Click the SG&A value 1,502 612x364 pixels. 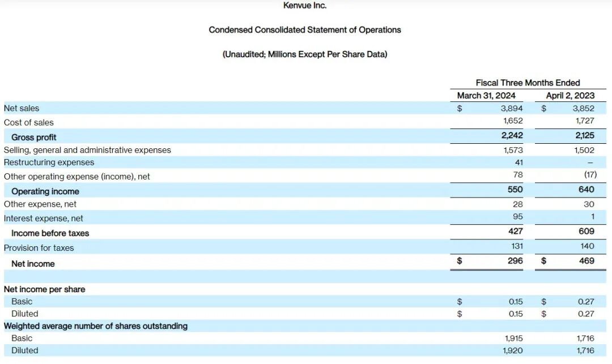[584, 150]
